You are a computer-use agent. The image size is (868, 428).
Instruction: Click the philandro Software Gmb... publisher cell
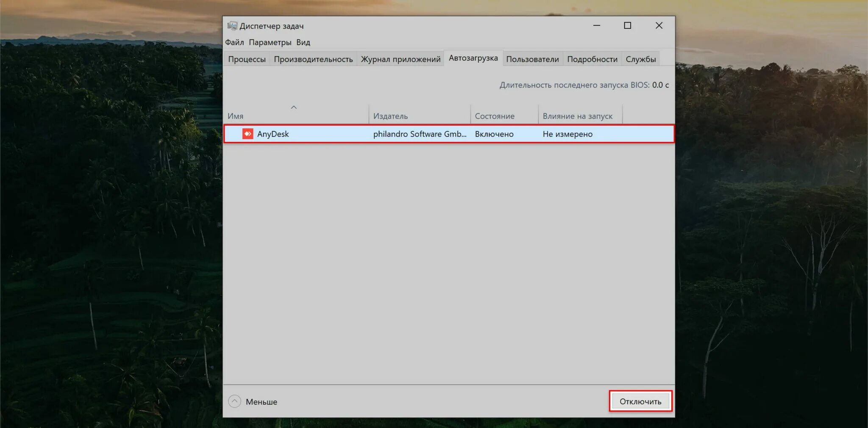420,134
